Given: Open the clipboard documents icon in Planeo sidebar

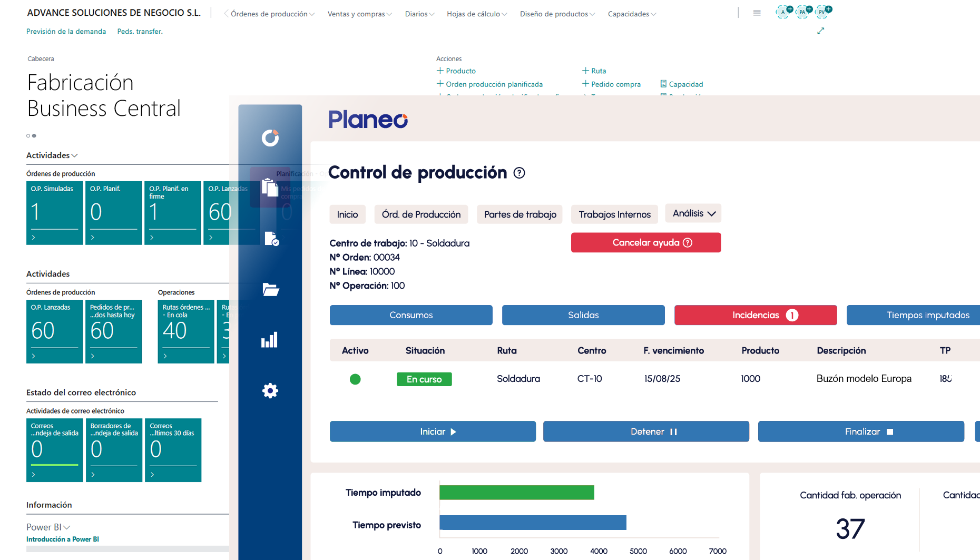Looking at the screenshot, I should [270, 187].
